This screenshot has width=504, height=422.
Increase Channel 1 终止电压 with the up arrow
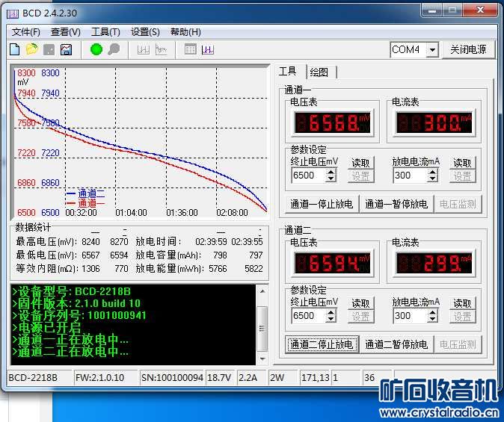(x=331, y=172)
